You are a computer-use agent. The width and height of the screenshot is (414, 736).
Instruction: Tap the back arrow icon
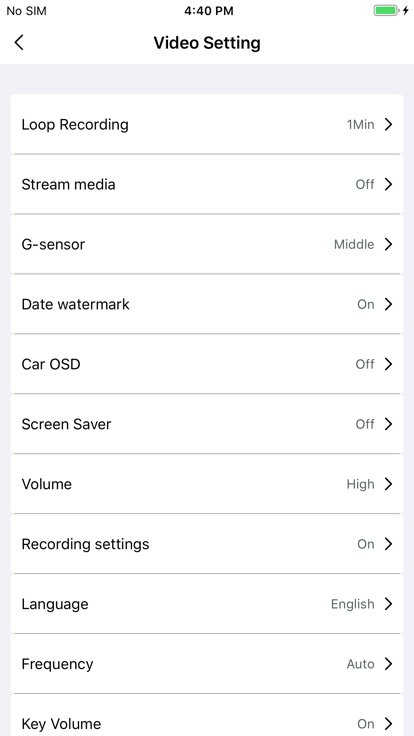tap(19, 42)
